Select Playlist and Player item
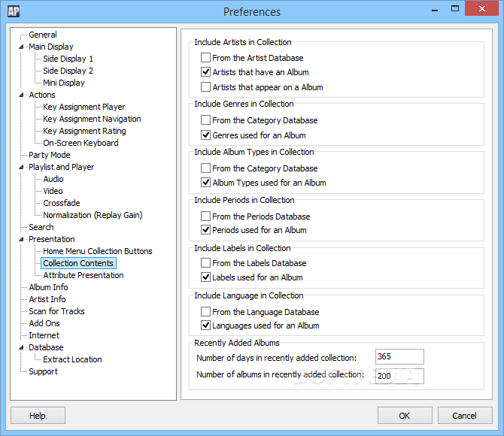 point(62,167)
